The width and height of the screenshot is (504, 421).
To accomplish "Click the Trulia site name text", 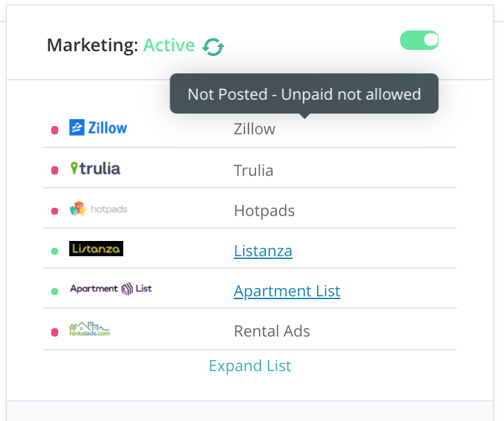I will pyautogui.click(x=253, y=170).
